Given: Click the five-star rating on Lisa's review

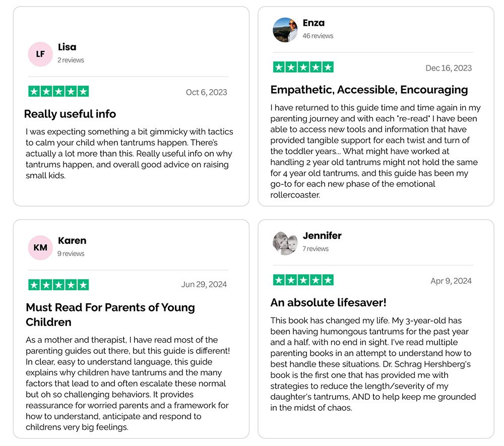Looking at the screenshot, I should pos(58,91).
